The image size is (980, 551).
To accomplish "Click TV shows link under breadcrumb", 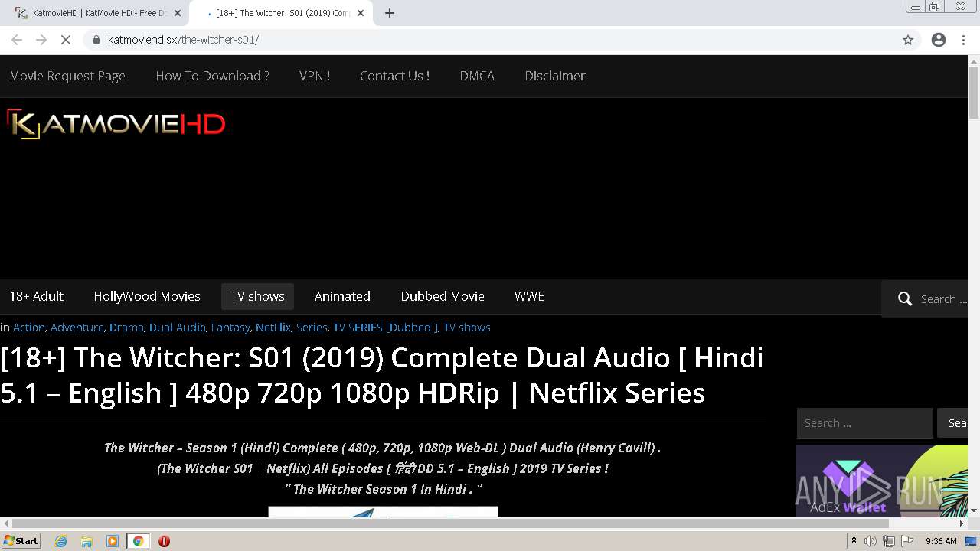I will pyautogui.click(x=467, y=328).
